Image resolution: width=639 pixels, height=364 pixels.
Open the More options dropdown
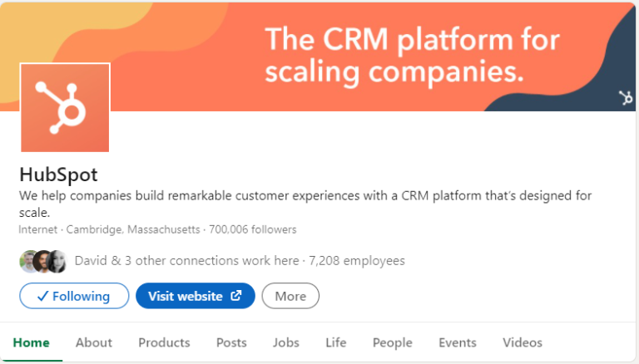point(290,296)
